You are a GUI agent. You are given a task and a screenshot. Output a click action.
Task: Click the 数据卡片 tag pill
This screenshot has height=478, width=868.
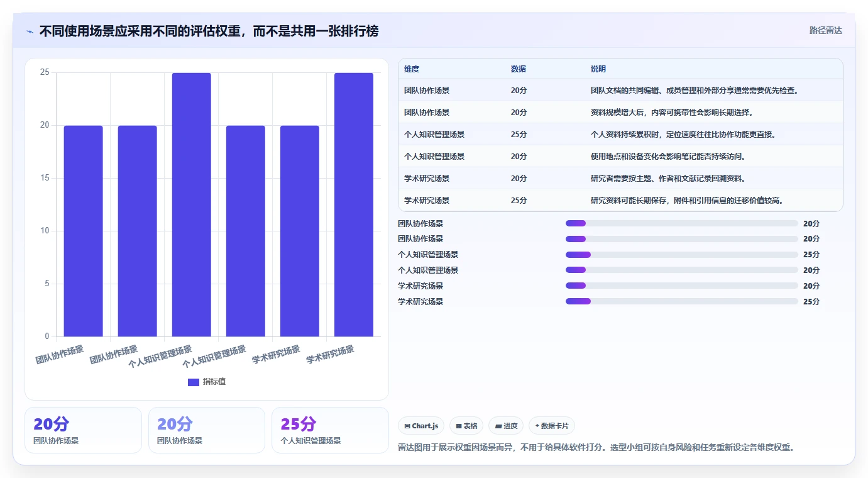click(552, 426)
